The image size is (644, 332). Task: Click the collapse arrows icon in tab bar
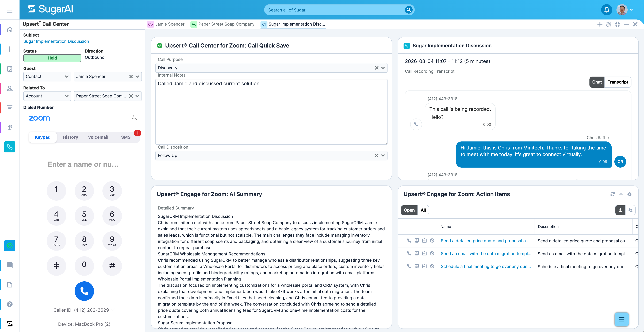[x=618, y=24]
